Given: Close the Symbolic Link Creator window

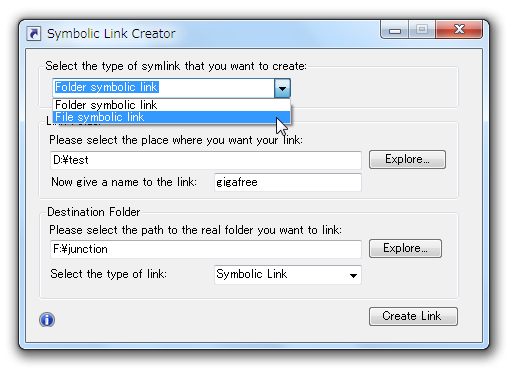Looking at the screenshot, I should 459,30.
